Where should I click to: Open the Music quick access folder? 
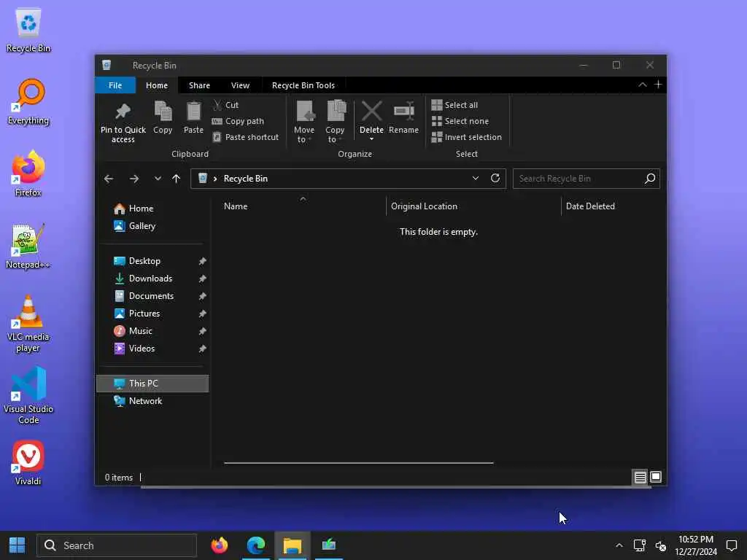tap(152, 331)
